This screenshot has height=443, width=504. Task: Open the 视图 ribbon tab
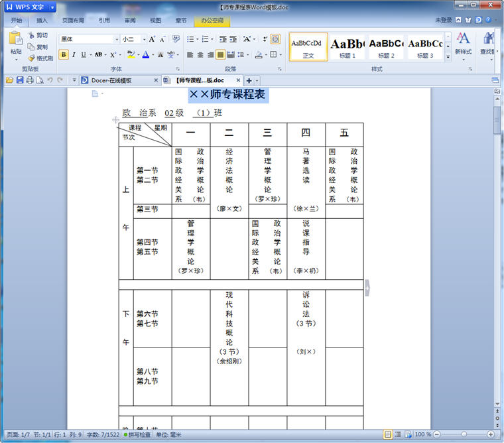click(x=156, y=21)
